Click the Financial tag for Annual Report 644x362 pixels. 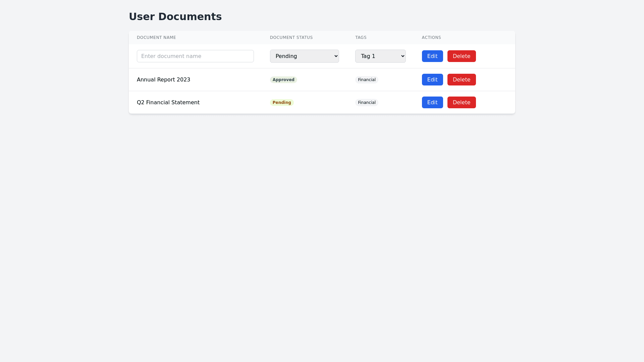366,80
